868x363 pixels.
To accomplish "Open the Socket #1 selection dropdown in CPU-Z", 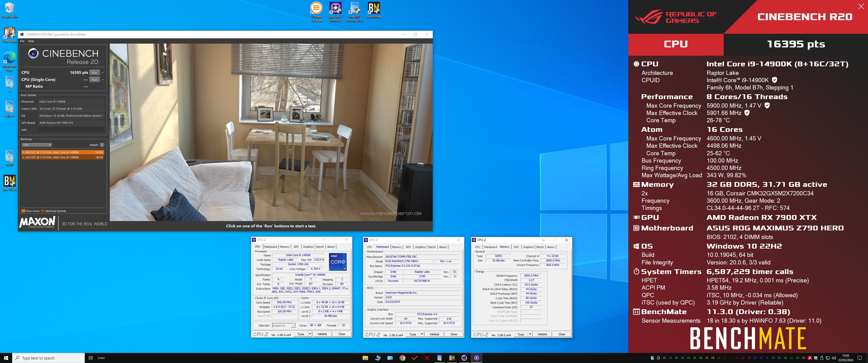I will click(x=283, y=325).
